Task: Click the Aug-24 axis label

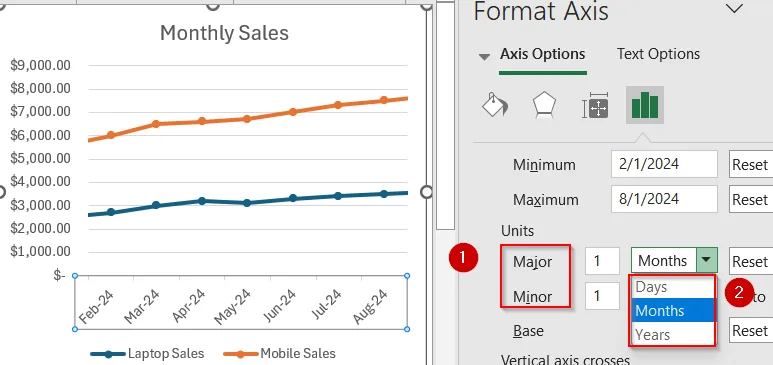Action: [371, 306]
